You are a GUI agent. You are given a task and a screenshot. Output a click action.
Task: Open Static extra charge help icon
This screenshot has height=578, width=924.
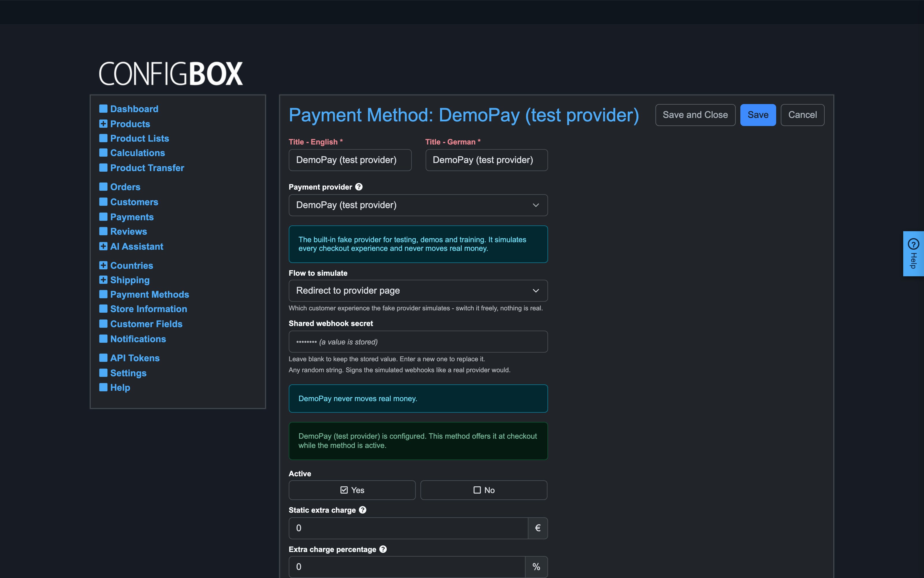[363, 510]
